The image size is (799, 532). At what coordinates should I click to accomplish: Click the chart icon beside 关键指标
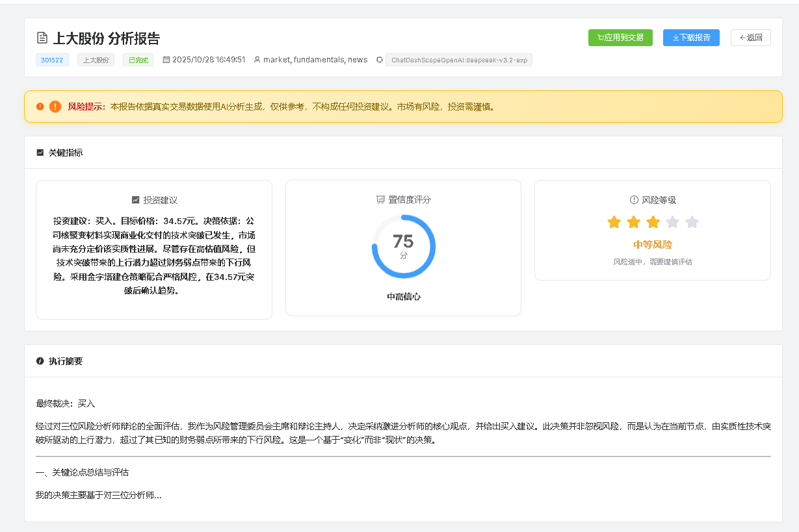(40, 153)
